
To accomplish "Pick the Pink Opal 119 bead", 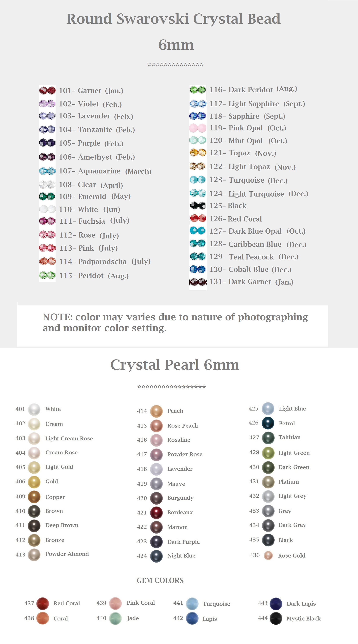I will point(198,128).
